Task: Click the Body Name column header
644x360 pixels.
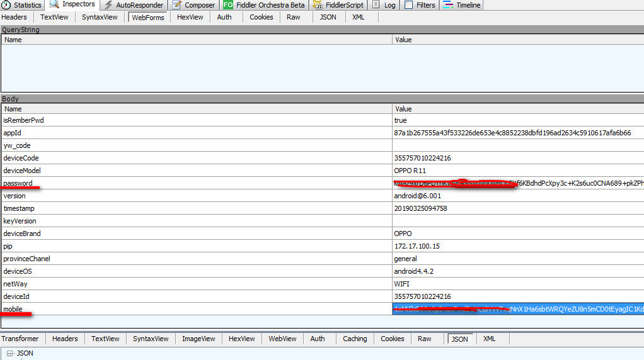Action: point(197,109)
